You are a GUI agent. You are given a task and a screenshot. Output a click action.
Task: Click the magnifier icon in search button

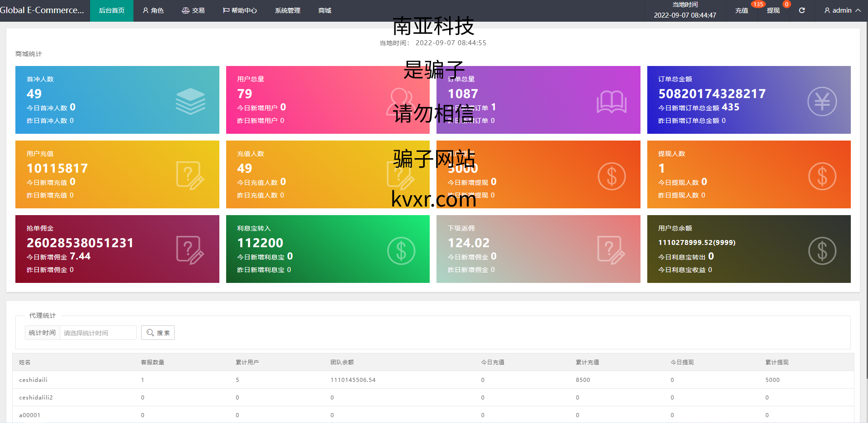150,333
